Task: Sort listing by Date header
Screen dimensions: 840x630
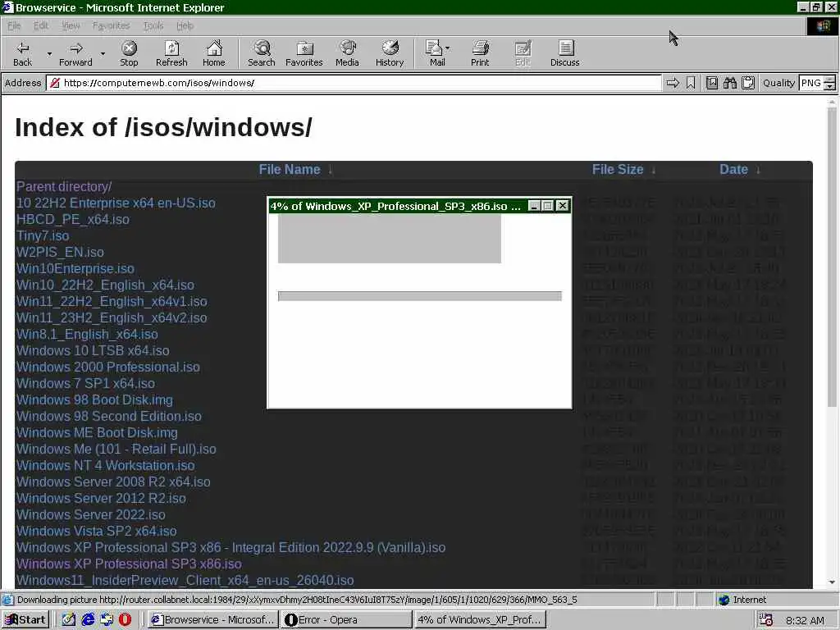Action: click(733, 169)
